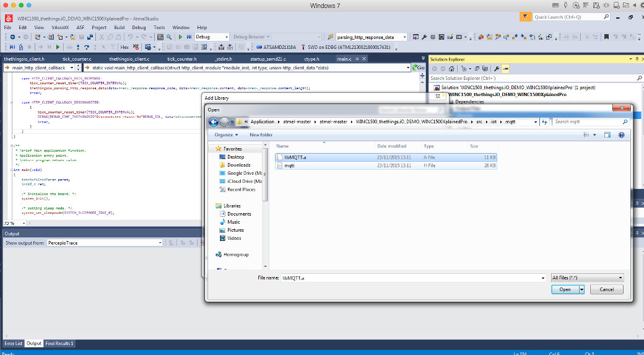Click the Date modified column header
This screenshot has height=355, width=644.
coord(398,146)
